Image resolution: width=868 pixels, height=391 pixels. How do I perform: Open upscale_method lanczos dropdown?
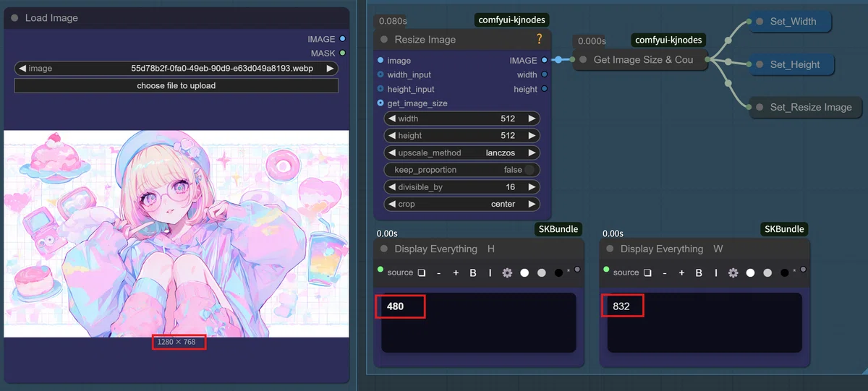[x=462, y=152]
